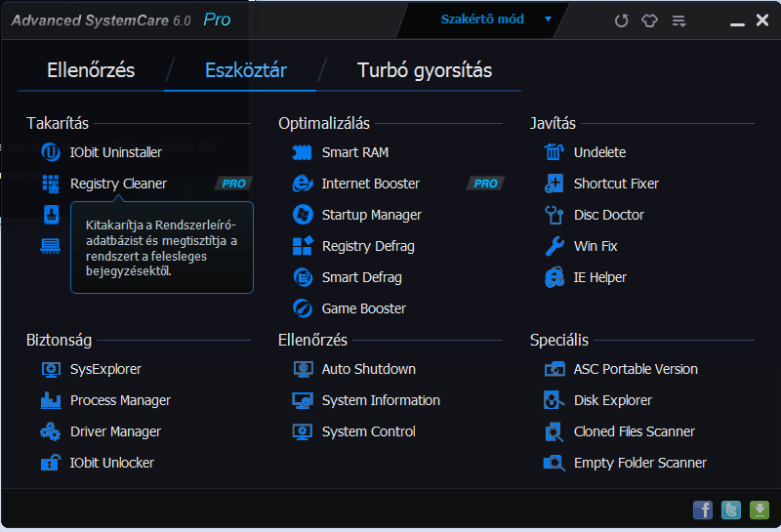Viewport: 781px width, 532px height.
Task: Click the SysExplorer monitor icon
Action: click(x=51, y=370)
